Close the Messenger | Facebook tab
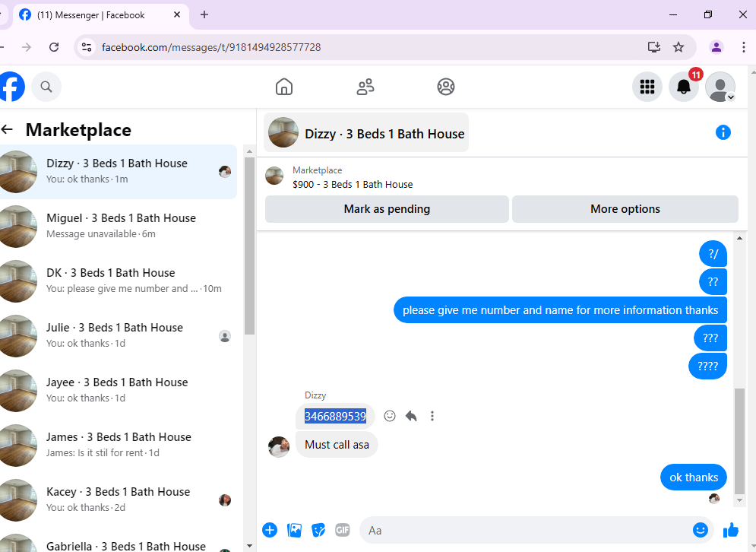The image size is (756, 552). point(177,14)
